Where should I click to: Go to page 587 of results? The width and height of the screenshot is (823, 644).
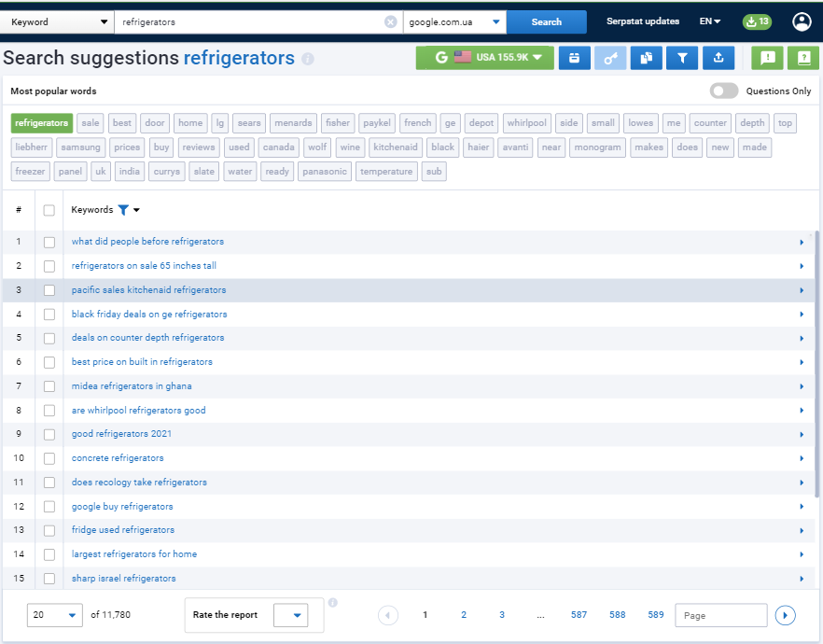[579, 615]
